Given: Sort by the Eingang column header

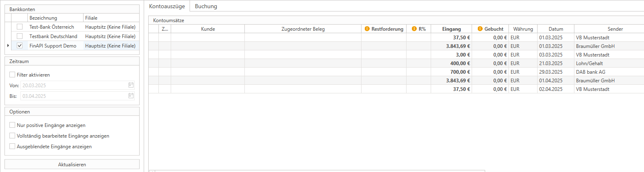Looking at the screenshot, I should click(x=451, y=29).
